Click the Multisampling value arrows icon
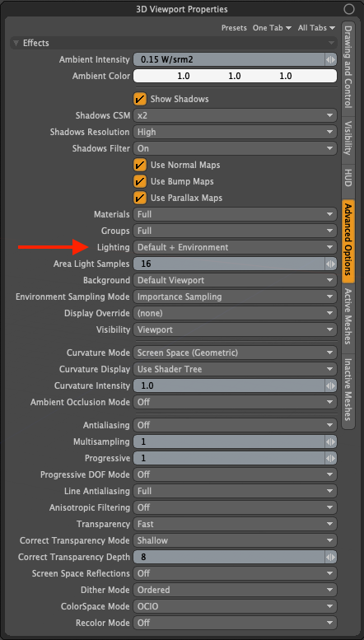Viewport: 364px width, 640px height. click(330, 441)
